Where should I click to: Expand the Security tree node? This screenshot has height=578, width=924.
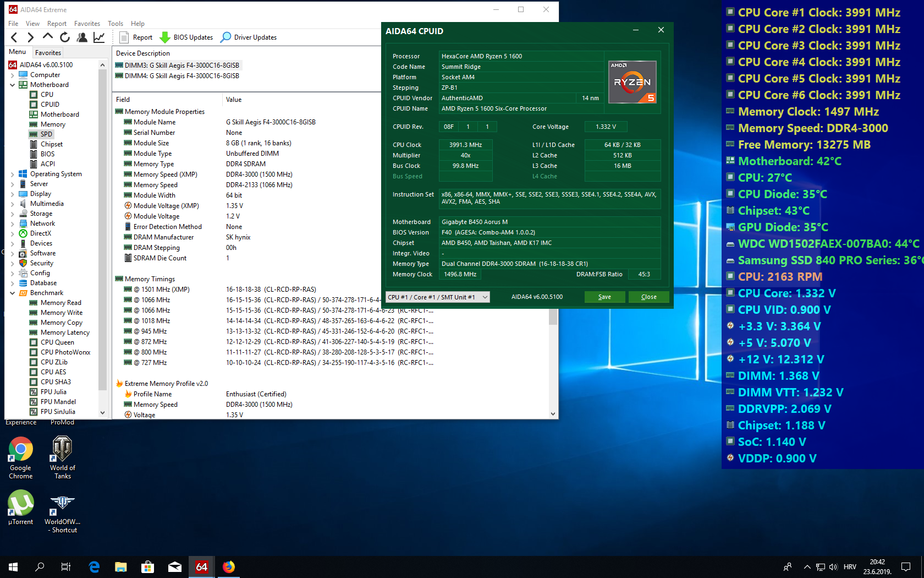[x=12, y=263]
